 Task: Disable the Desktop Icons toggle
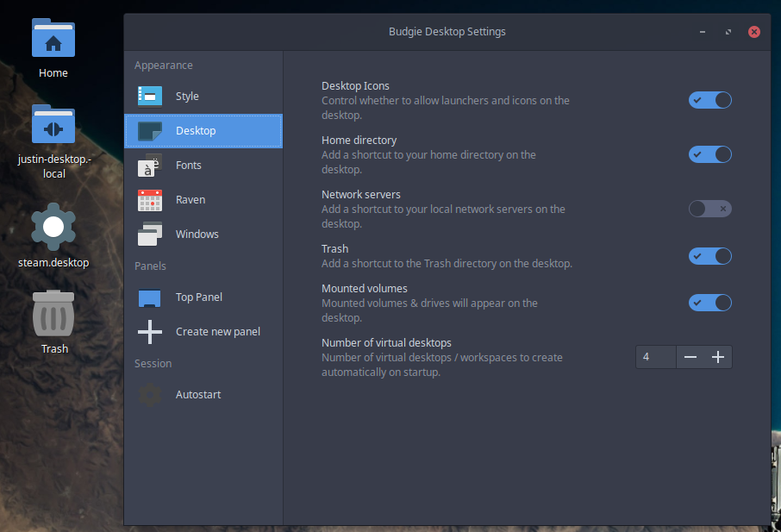coord(709,100)
